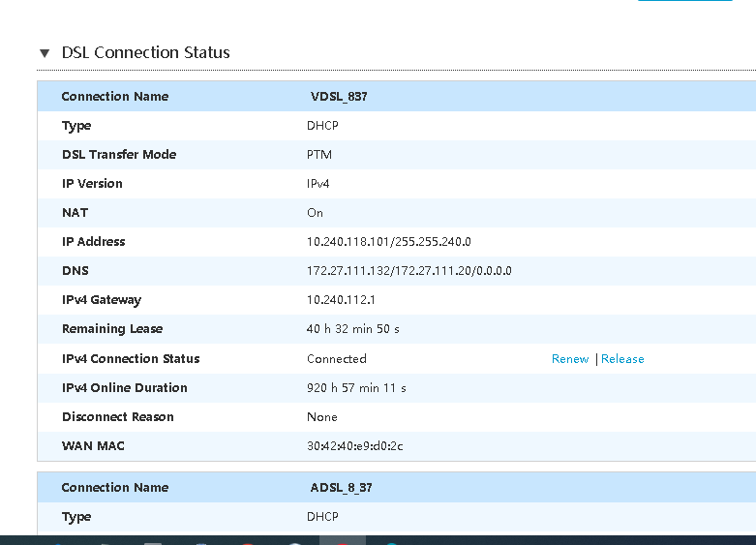
Task: Click the WAN MAC address value
Action: pyautogui.click(x=355, y=445)
